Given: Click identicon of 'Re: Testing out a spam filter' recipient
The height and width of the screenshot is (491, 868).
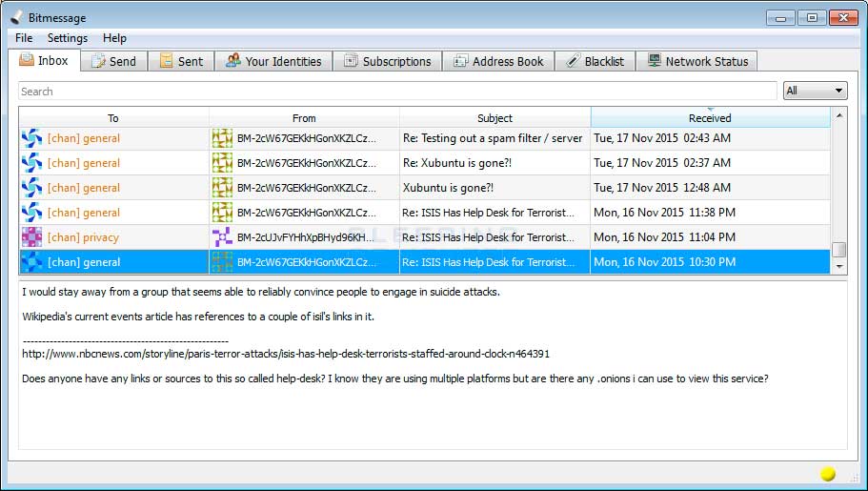Looking at the screenshot, I should 31,138.
